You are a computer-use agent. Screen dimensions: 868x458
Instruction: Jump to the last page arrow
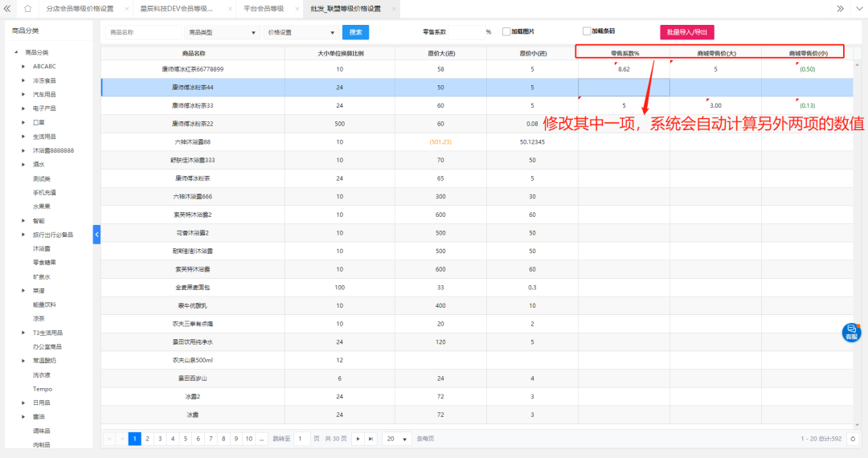click(x=371, y=439)
